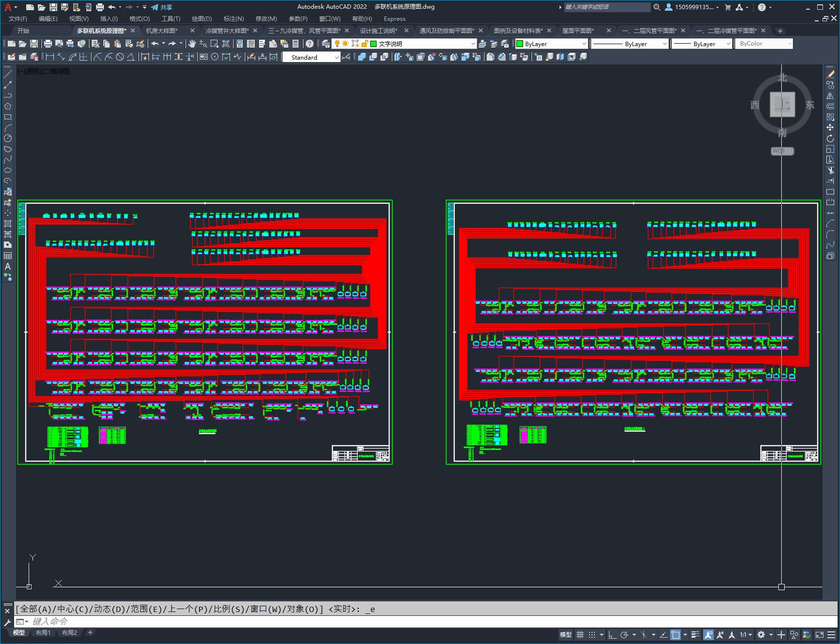
Task: Select the Line tool in draw toolbar
Action: [8, 74]
